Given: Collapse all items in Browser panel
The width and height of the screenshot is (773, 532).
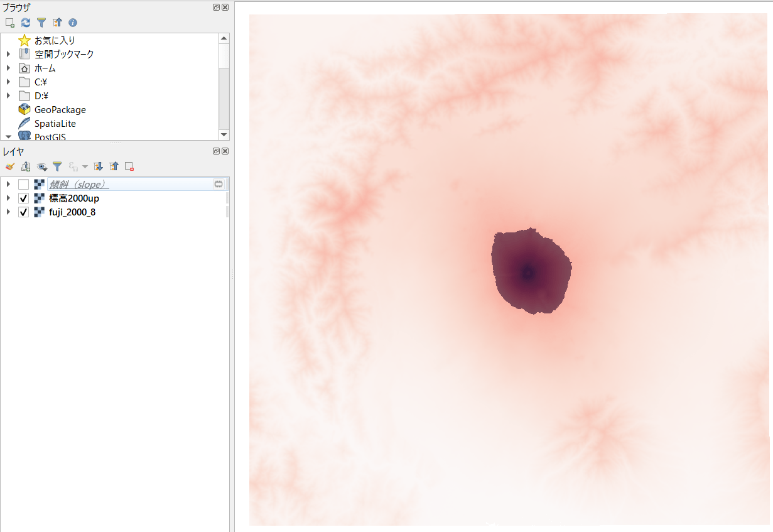Looking at the screenshot, I should [57, 23].
